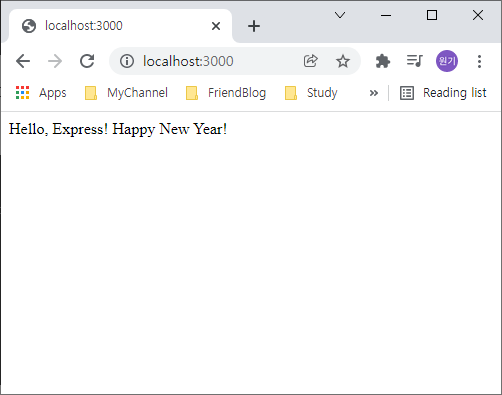Open the Study bookmark folder
Screen dimensions: 502x395
point(311,93)
